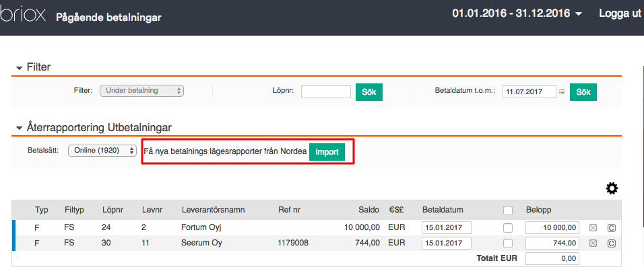Click the Betaldatum column header

(443, 210)
